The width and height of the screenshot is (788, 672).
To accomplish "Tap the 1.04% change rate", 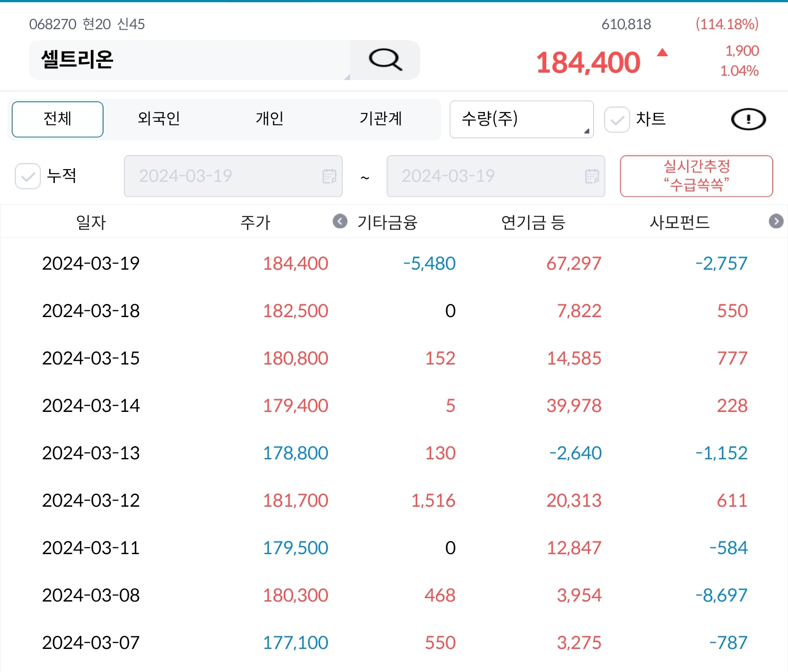I will (739, 71).
